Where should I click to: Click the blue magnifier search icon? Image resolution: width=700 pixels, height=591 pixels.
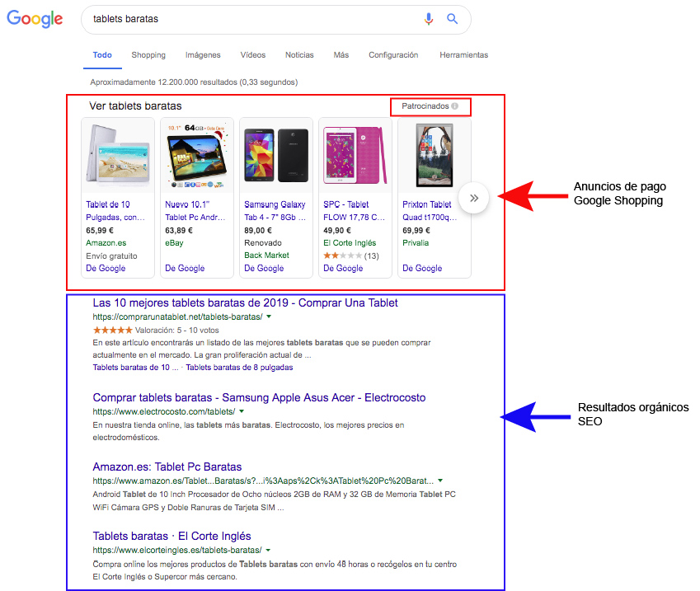click(x=452, y=19)
